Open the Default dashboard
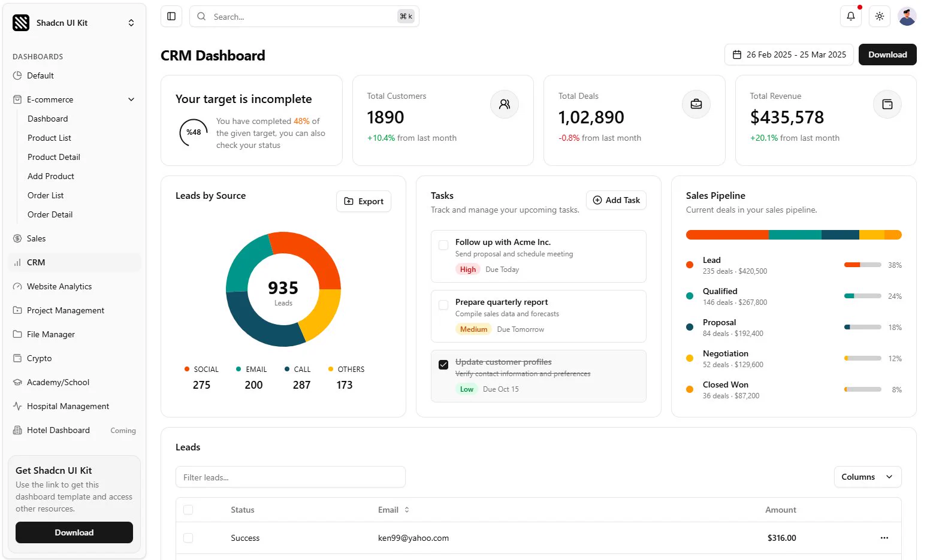Screen dimensions: 927x560 [74, 75]
